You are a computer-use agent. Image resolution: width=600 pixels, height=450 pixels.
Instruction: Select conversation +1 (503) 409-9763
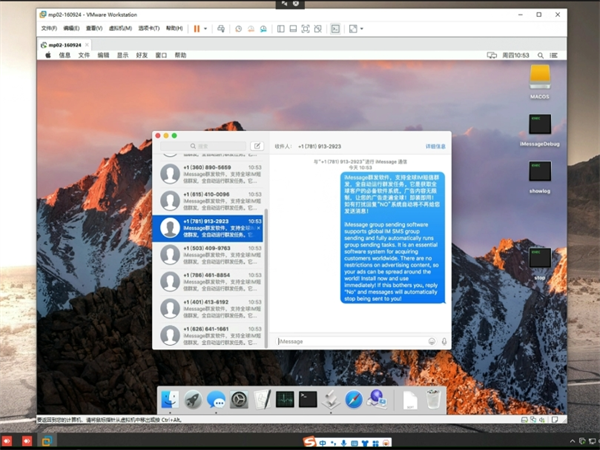pyautogui.click(x=210, y=255)
